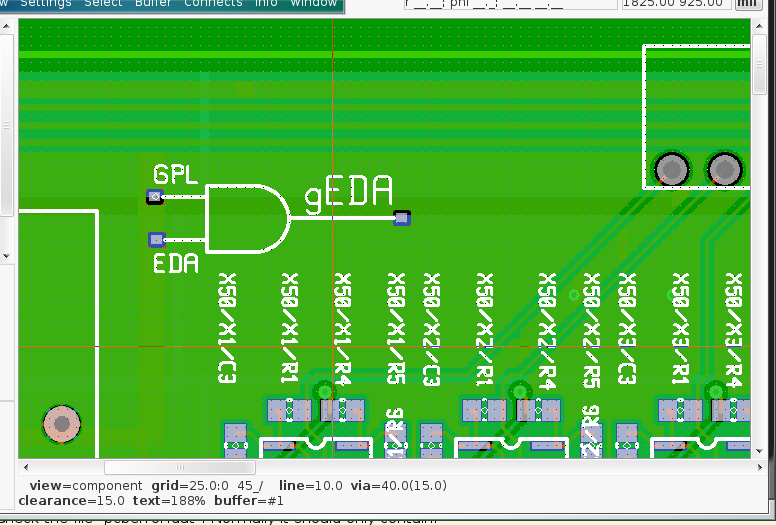
Task: Click the right through-hole pin at top right
Action: click(x=726, y=169)
